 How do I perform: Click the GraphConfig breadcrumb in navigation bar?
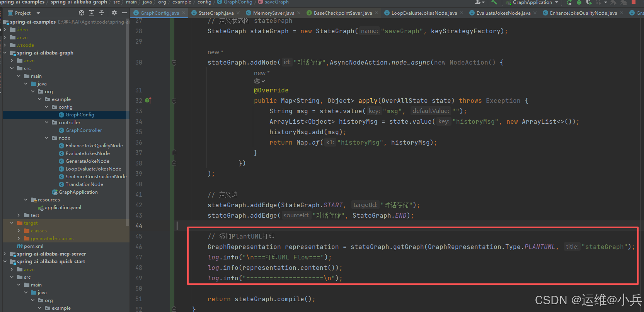pos(238,2)
